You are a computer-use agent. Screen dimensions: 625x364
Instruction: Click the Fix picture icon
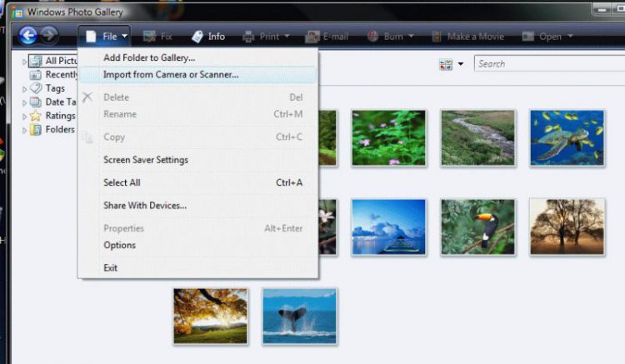(x=149, y=37)
